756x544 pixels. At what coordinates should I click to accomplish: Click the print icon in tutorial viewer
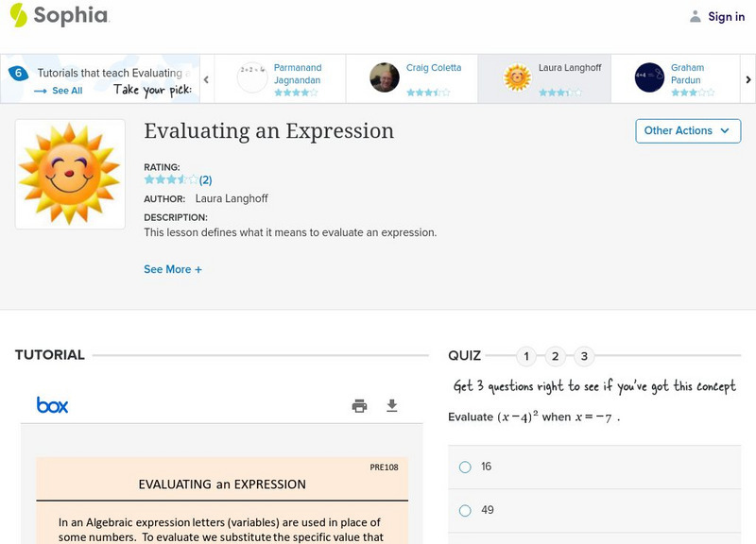(x=359, y=406)
